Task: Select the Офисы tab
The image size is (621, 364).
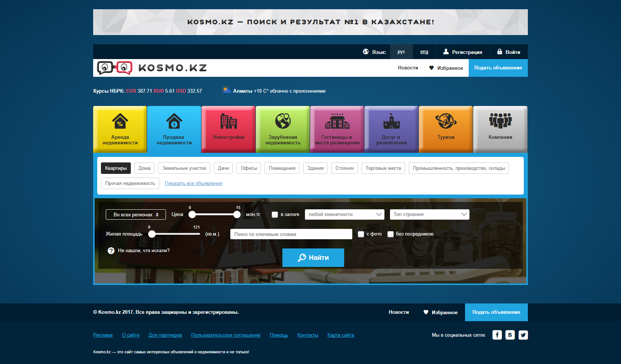Action: (249, 168)
